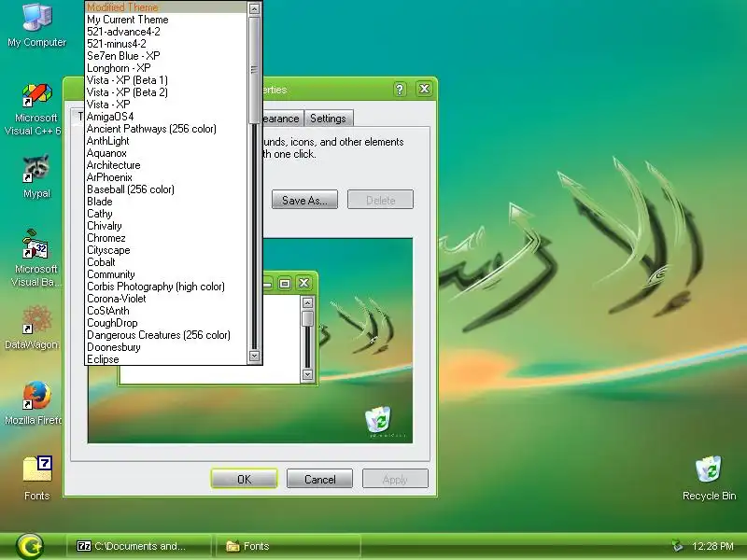
Task: Launch Microsoft Visual Basic shortcut
Action: pos(35,259)
